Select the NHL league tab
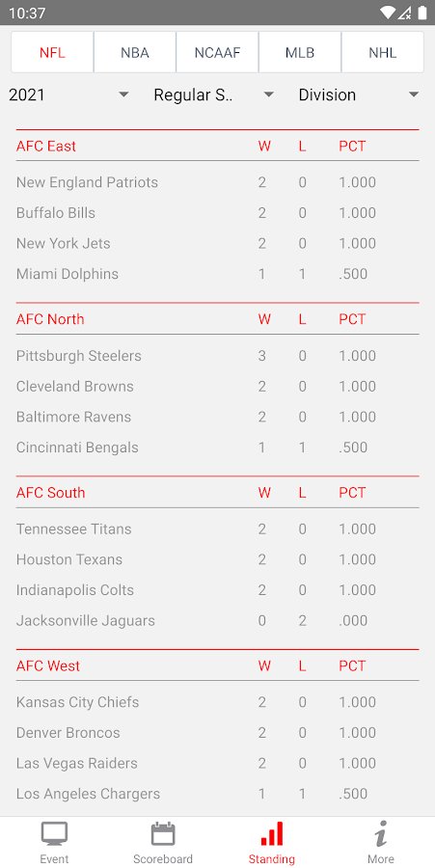435x868 pixels. pyautogui.click(x=382, y=53)
